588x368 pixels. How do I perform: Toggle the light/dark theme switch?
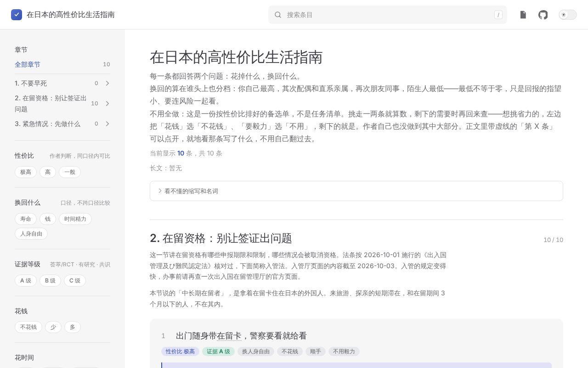pos(568,15)
